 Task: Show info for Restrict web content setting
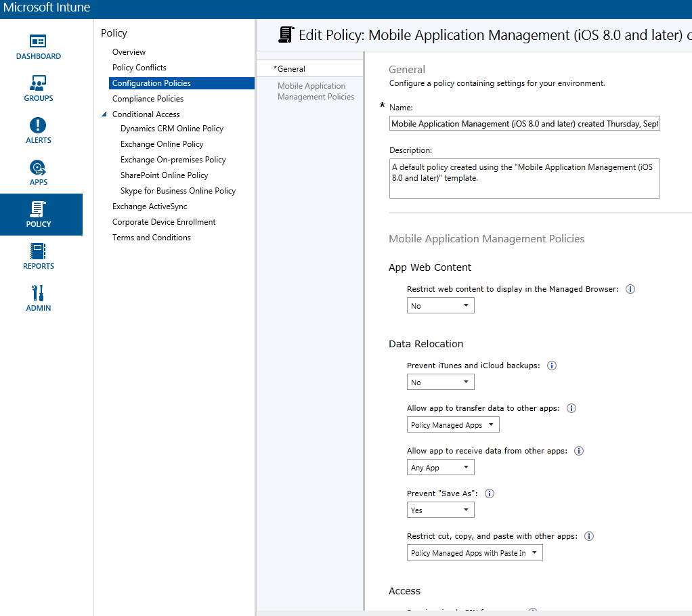coord(630,289)
